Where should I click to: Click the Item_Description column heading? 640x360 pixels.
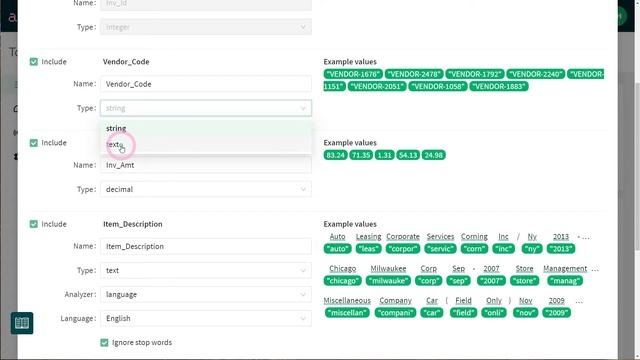133,224
